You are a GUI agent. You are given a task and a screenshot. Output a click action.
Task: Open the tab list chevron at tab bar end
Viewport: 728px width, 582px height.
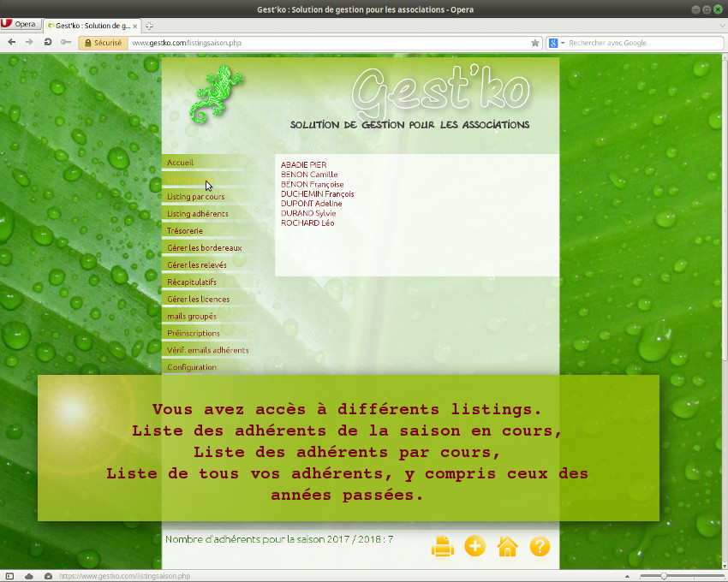722,26
